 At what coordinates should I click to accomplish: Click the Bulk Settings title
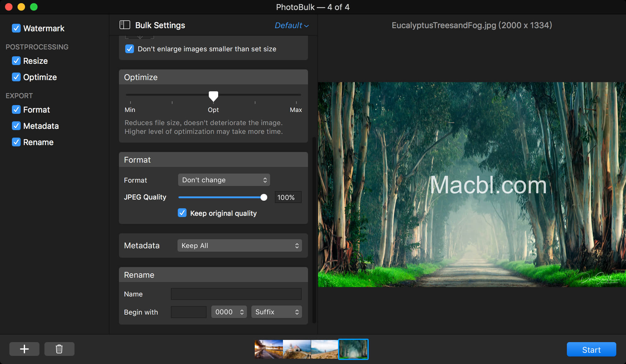point(160,25)
